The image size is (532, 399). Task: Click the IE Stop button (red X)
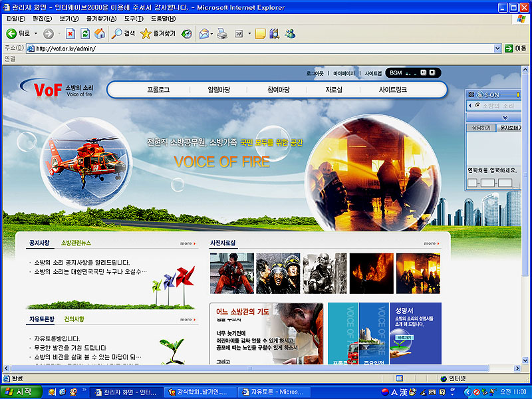70,34
